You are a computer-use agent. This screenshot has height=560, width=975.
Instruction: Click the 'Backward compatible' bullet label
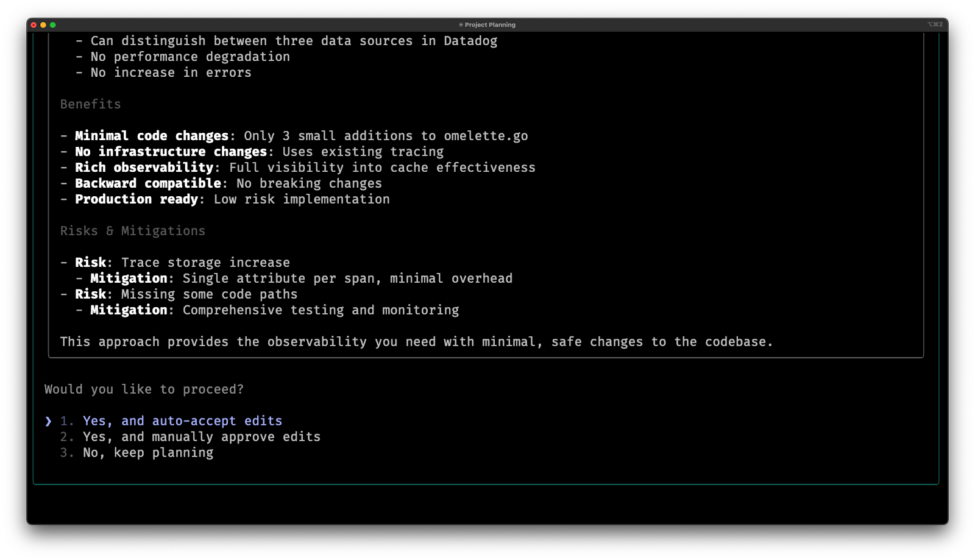tap(147, 183)
